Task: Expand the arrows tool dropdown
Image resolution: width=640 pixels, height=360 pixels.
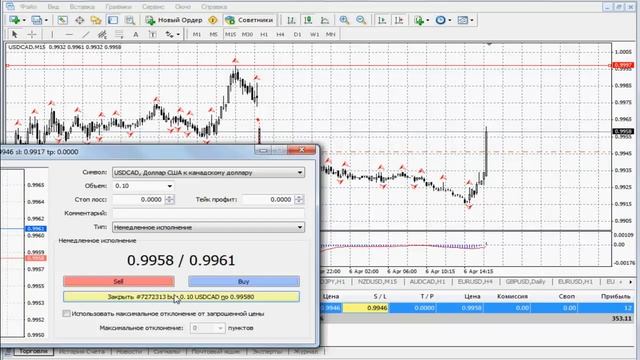Action: point(178,34)
